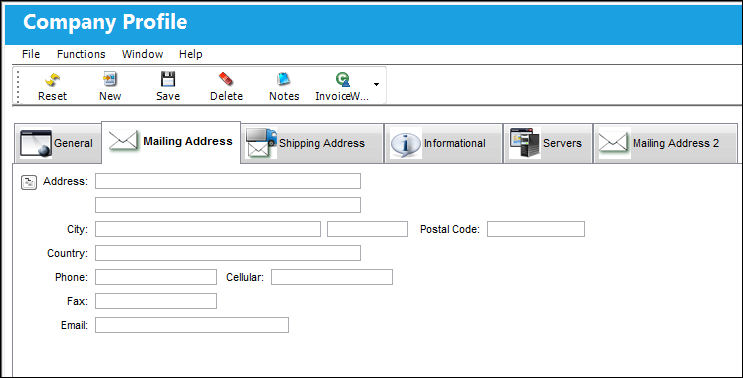Select the Mailing Address tab
The image size is (743, 378).
pyautogui.click(x=171, y=142)
